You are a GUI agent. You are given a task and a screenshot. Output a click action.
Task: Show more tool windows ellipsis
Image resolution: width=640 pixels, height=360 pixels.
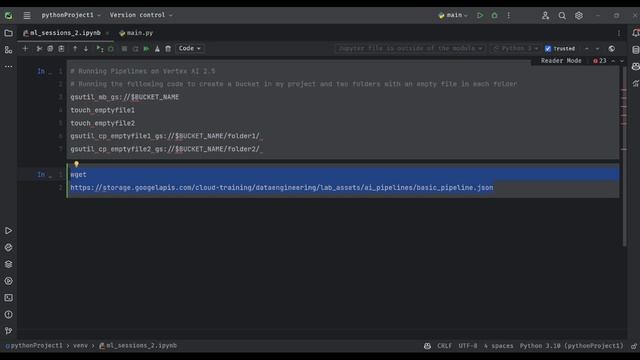point(8,66)
